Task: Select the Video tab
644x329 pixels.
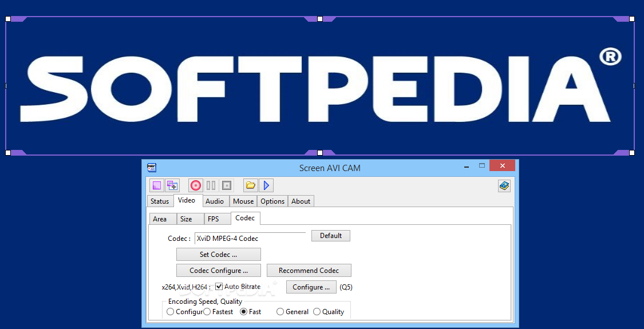Action: point(187,200)
